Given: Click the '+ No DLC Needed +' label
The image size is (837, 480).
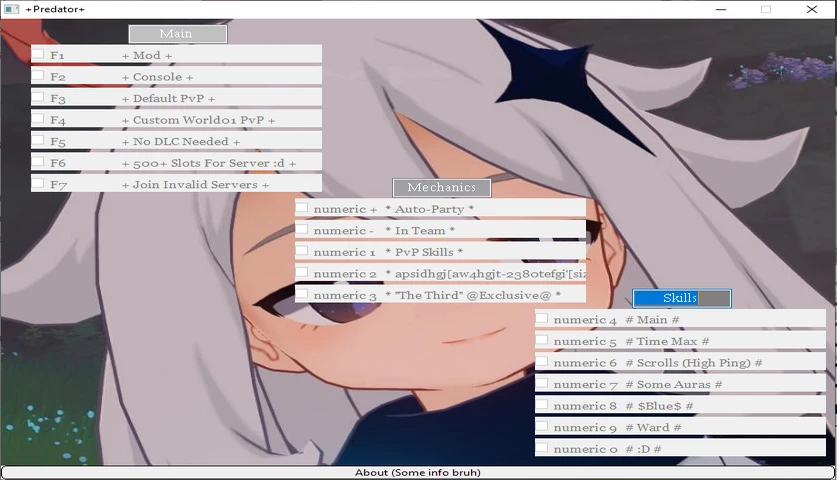Looking at the screenshot, I should (181, 141).
